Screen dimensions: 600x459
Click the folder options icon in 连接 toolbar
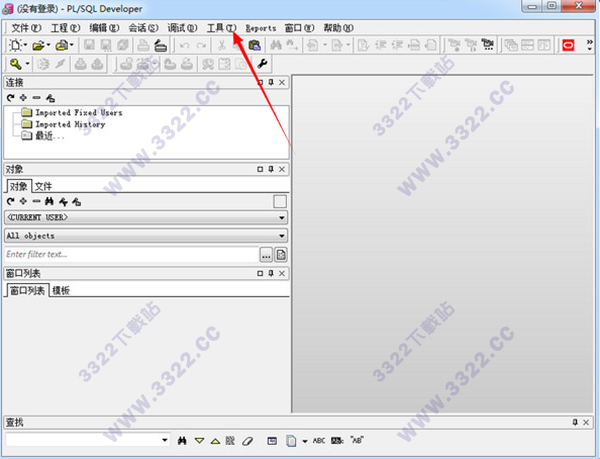coord(50,98)
